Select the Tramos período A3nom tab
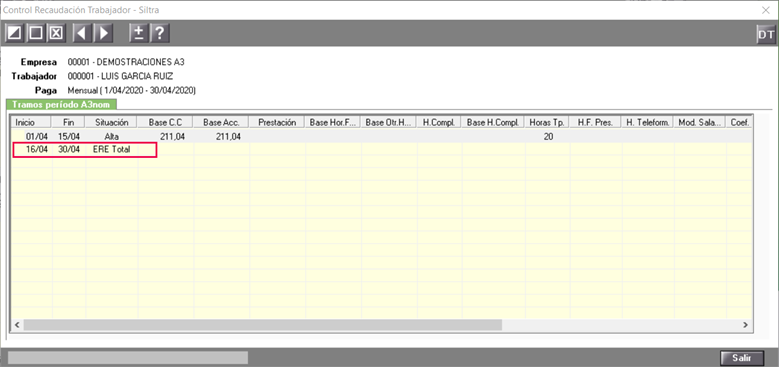This screenshot has height=367, width=779. 61,104
